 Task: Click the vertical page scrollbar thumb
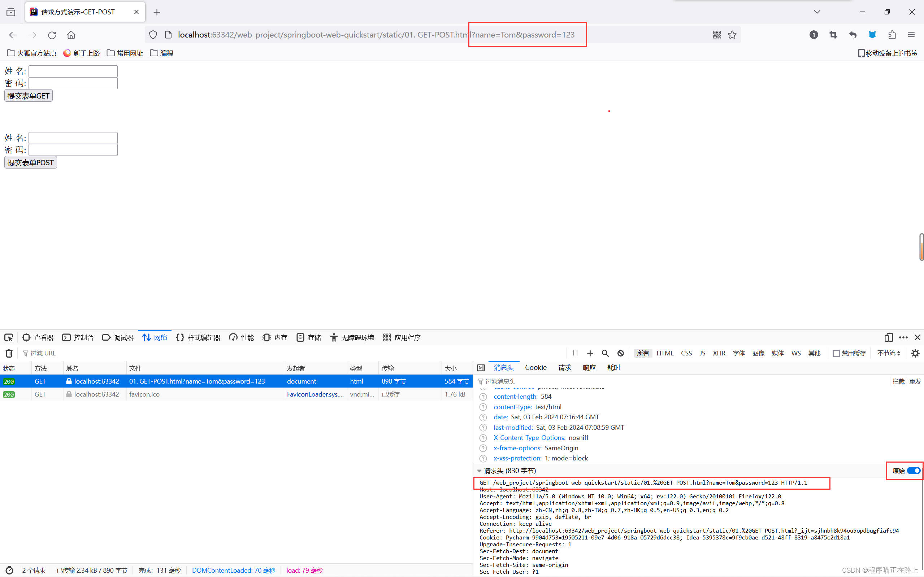(x=921, y=247)
